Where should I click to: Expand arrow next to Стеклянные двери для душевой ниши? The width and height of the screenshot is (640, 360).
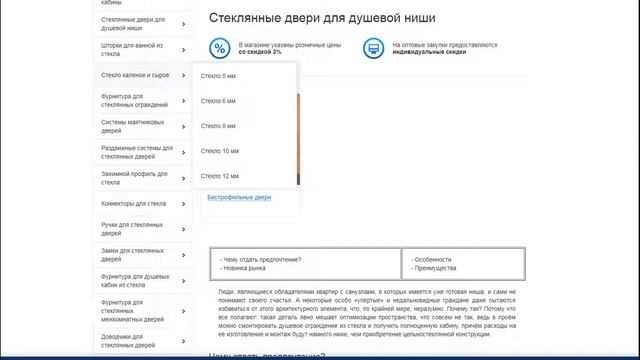click(x=184, y=24)
